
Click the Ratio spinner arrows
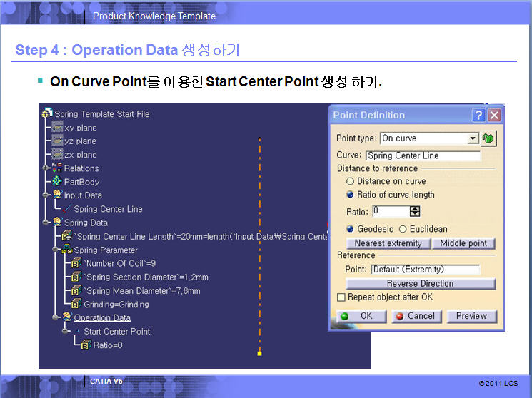pos(415,212)
